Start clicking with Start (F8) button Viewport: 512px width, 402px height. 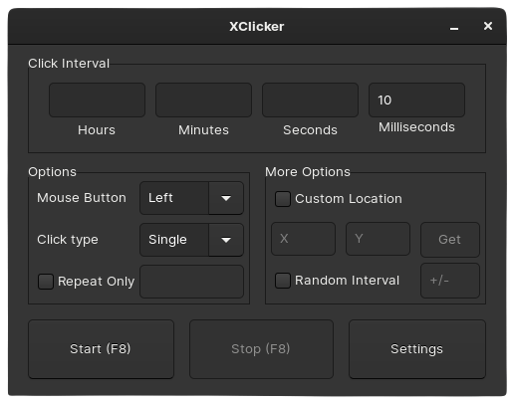(101, 349)
